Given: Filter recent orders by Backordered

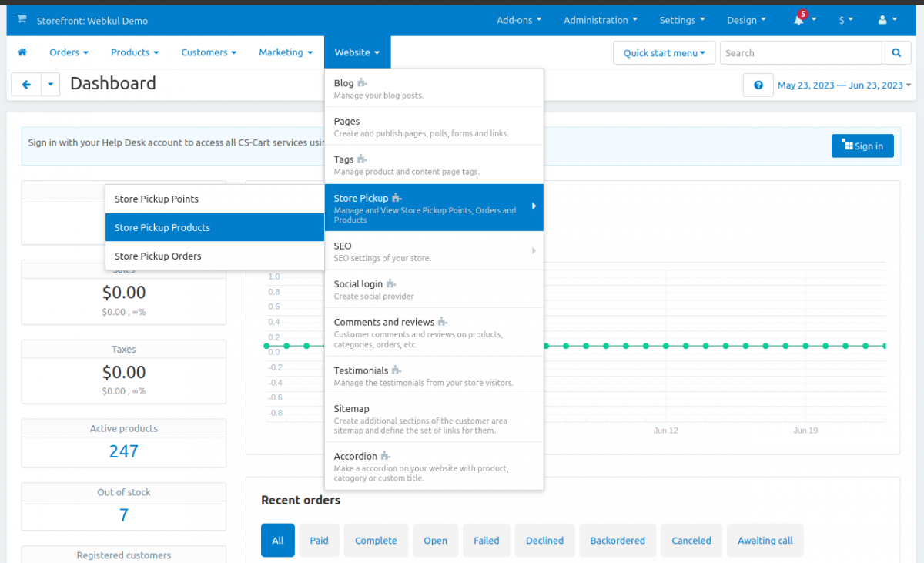Looking at the screenshot, I should point(618,541).
